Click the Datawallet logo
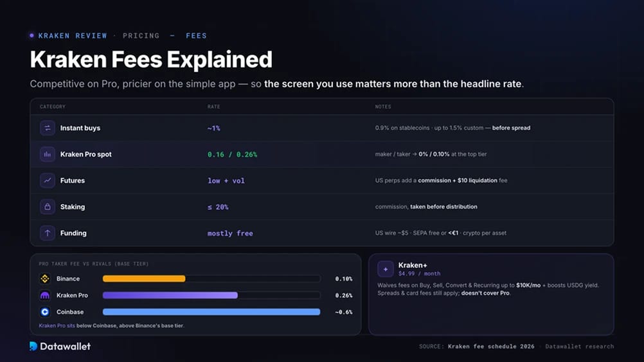 [x=60, y=347]
